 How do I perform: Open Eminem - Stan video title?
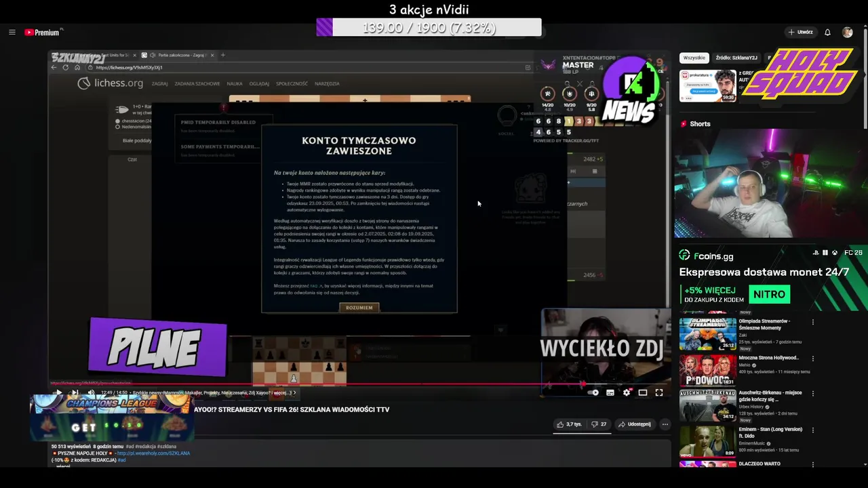tap(770, 432)
